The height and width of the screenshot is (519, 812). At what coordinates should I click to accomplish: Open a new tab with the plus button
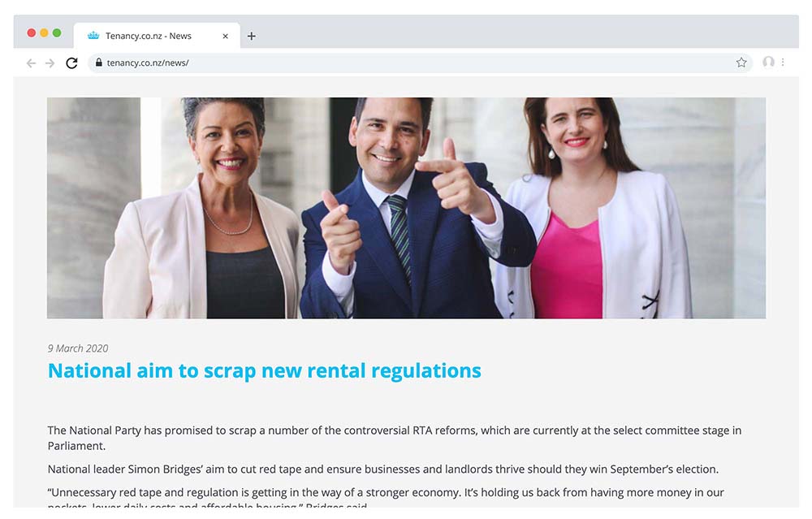251,36
